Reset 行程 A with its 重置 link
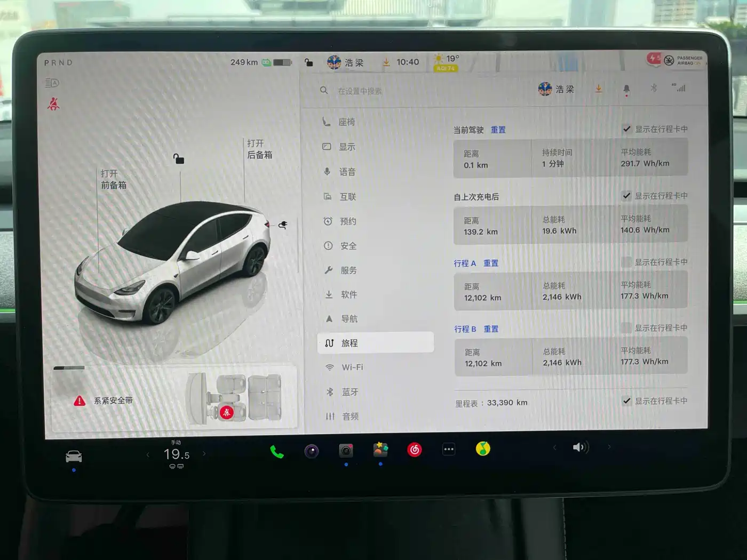Image resolution: width=747 pixels, height=560 pixels. [491, 263]
